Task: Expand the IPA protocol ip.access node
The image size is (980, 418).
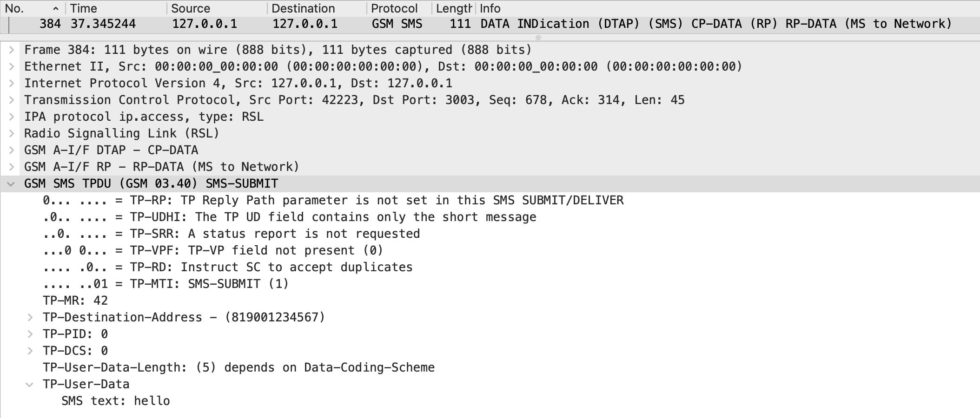Action: coord(12,117)
